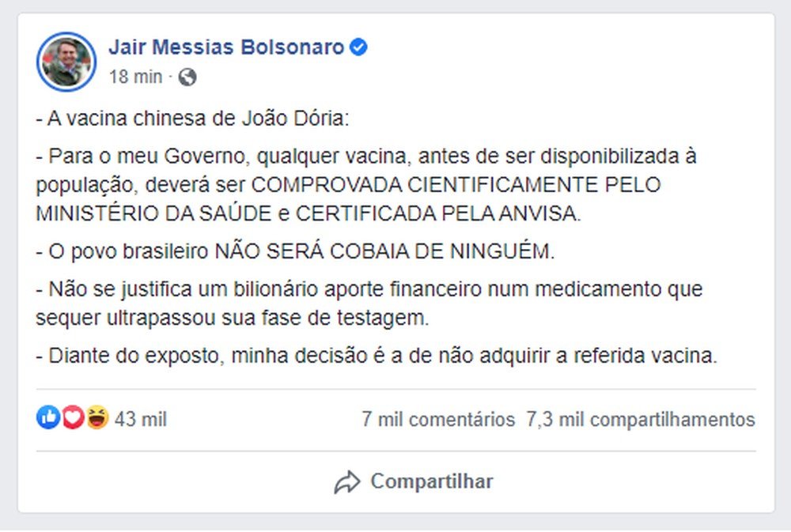
Task: Click the line 'A vacina chinesa de João Dória'
Action: 198,119
